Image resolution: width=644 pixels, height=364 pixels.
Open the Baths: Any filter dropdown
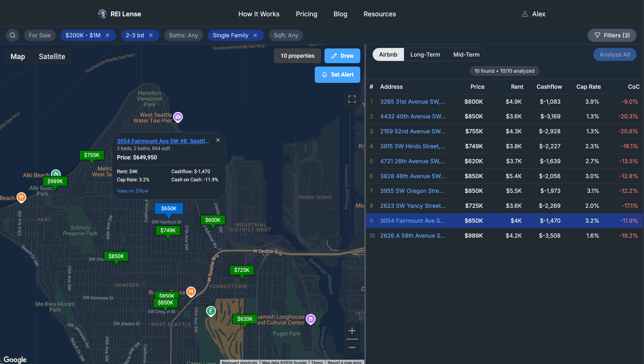[x=183, y=35]
